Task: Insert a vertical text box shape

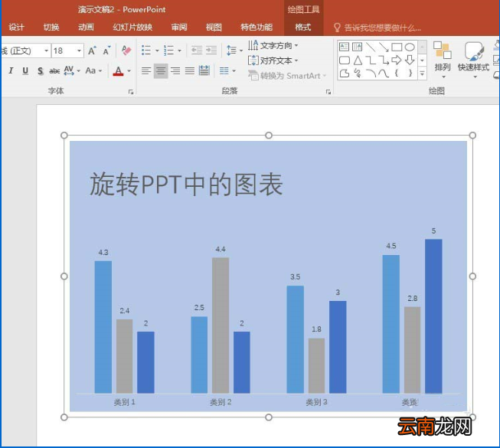Action: (x=357, y=47)
